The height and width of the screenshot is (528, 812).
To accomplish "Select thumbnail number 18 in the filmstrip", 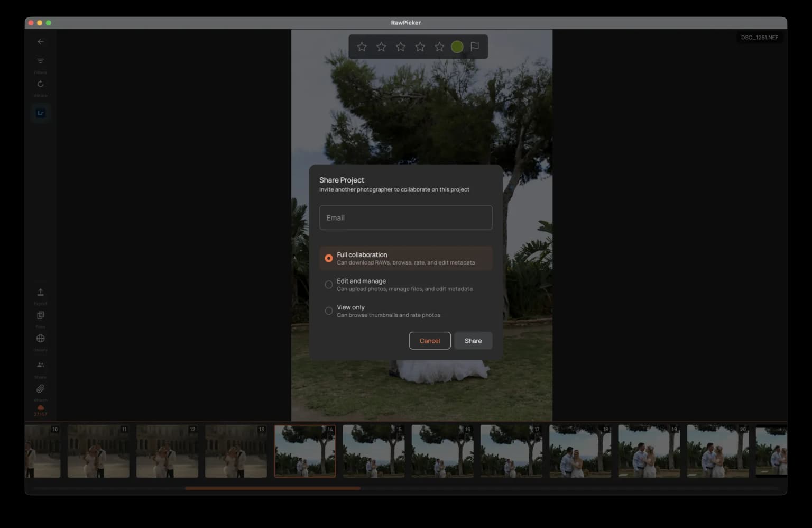I will pos(580,451).
